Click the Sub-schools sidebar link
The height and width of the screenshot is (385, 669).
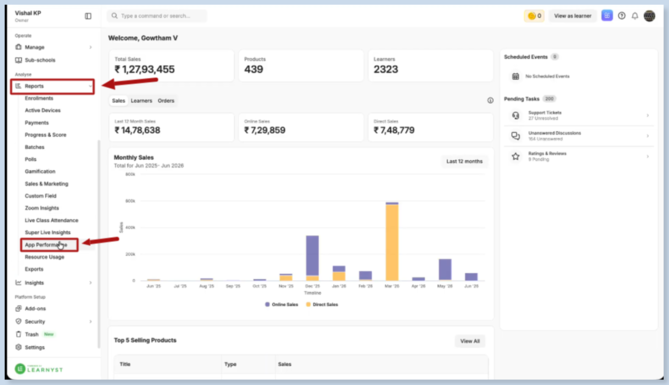pos(40,60)
